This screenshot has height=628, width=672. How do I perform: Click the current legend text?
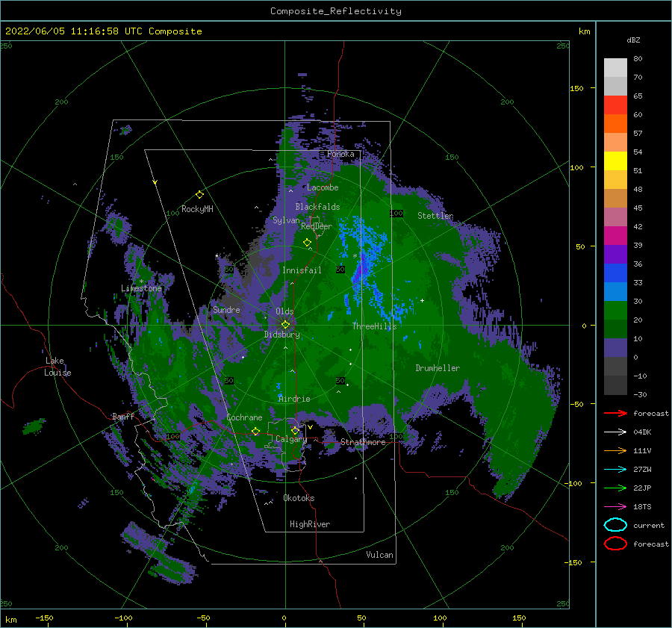pos(648,525)
